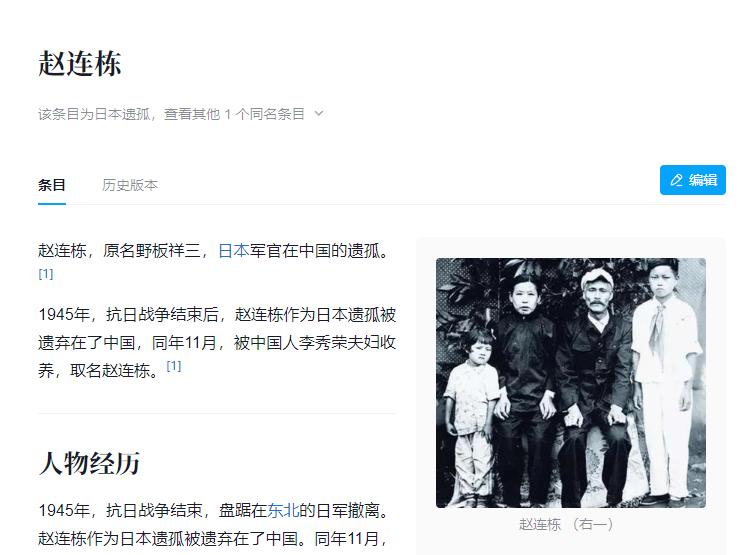This screenshot has height=555, width=747.
Task: Click the 该条目为日本遗孤 disambiguation text
Action: coord(94,114)
